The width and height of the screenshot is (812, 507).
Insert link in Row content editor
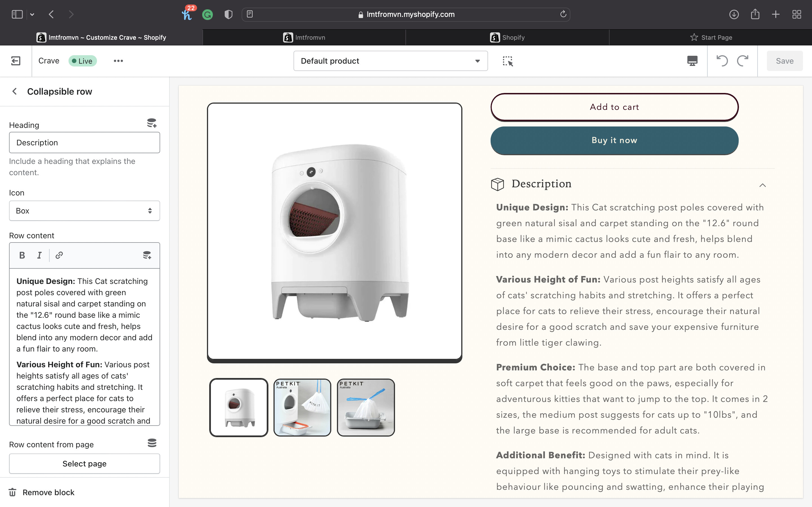pyautogui.click(x=59, y=255)
